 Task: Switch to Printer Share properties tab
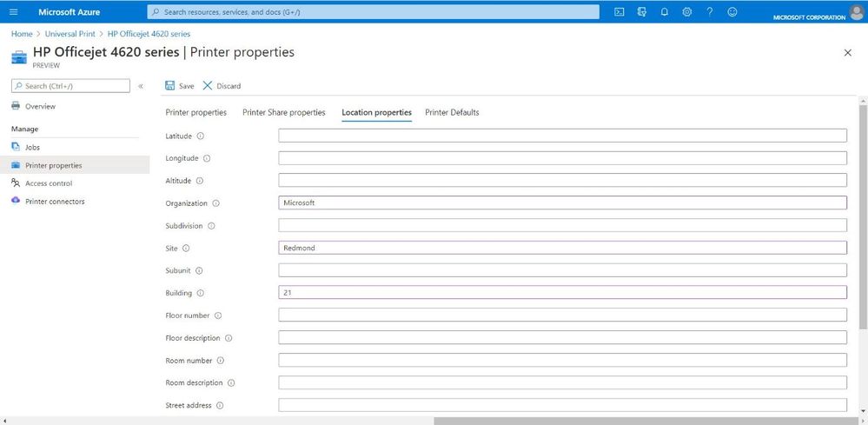click(284, 112)
